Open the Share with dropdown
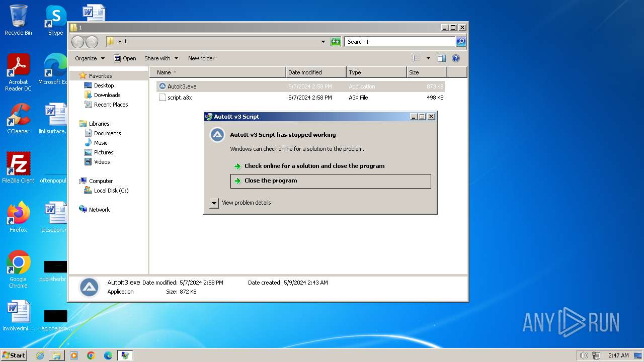 [161, 58]
